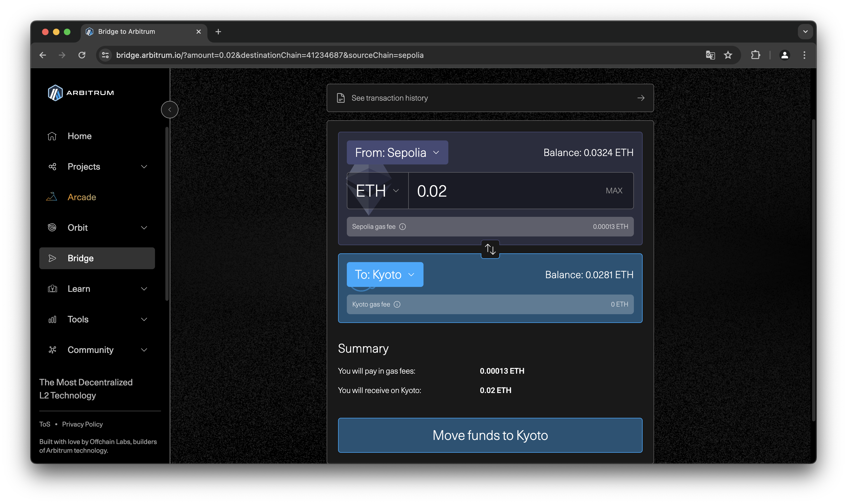Click the Community icon in sidebar
Image resolution: width=847 pixels, height=504 pixels.
[x=52, y=350]
